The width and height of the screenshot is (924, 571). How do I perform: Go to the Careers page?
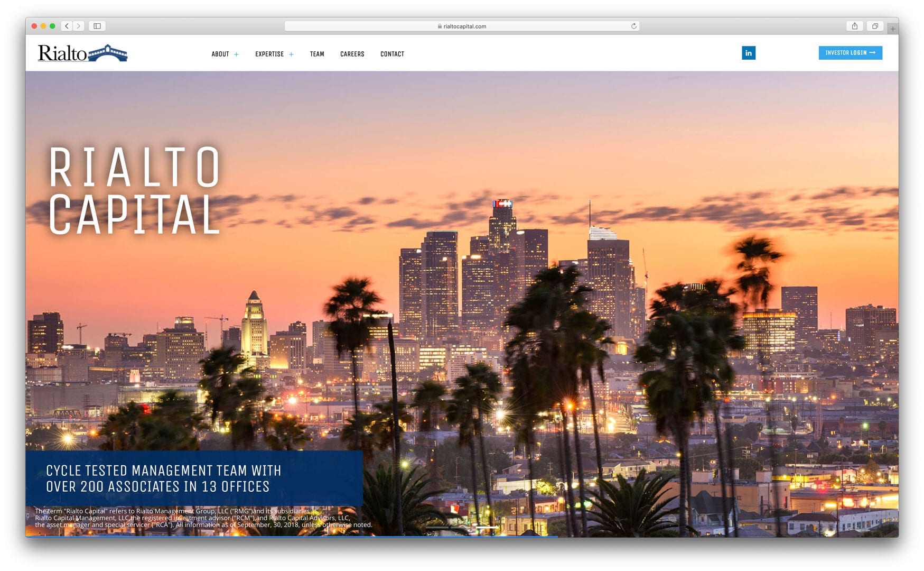pos(352,54)
